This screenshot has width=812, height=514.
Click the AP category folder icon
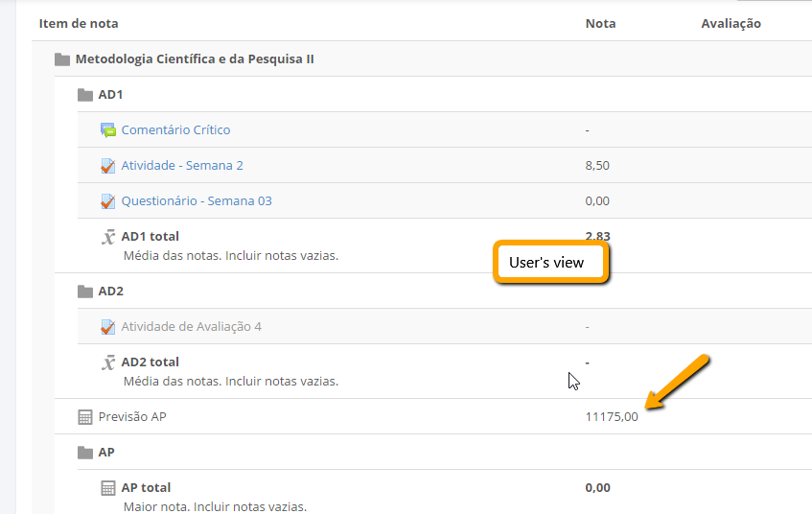[85, 453]
